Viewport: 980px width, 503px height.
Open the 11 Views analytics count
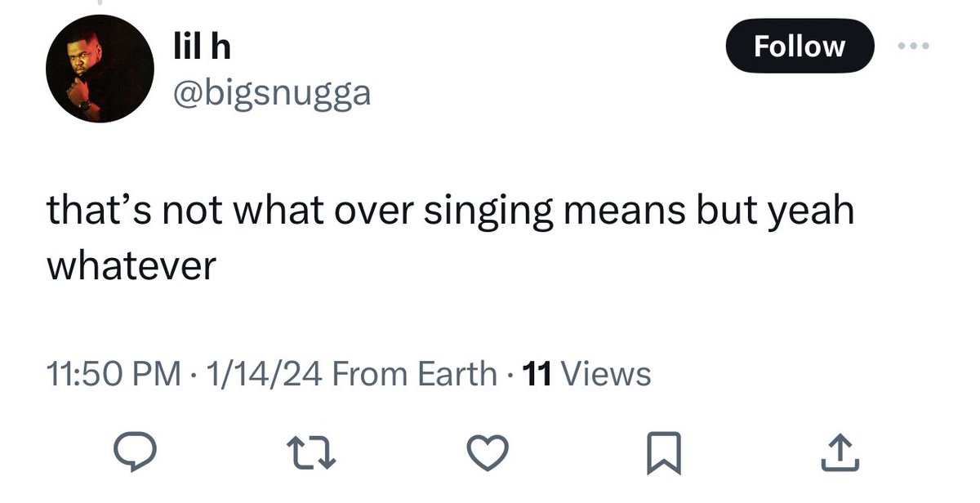pyautogui.click(x=586, y=374)
